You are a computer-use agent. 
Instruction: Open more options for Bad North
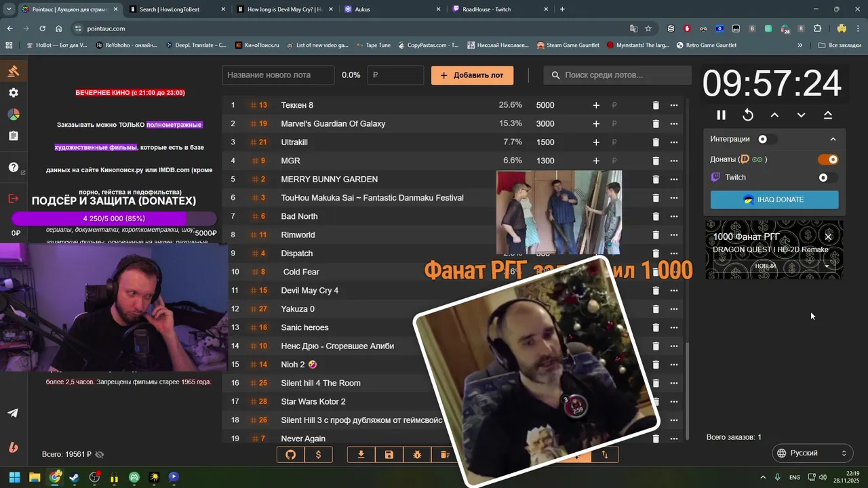(673, 216)
